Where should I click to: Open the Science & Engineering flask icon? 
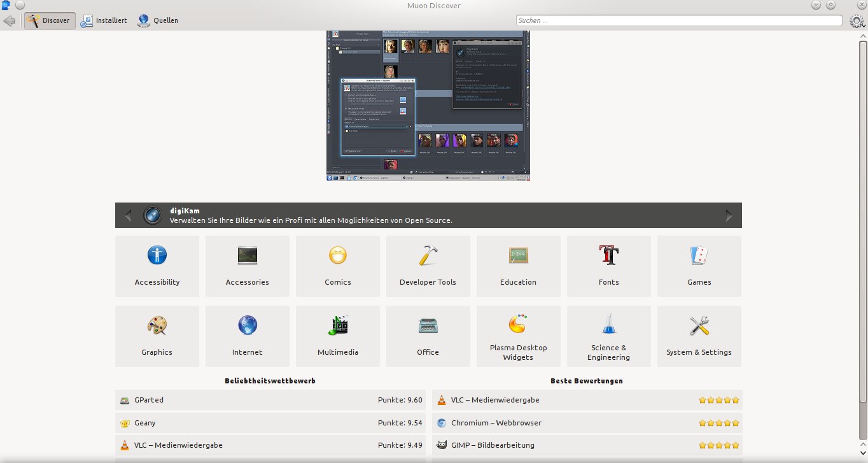pyautogui.click(x=609, y=324)
